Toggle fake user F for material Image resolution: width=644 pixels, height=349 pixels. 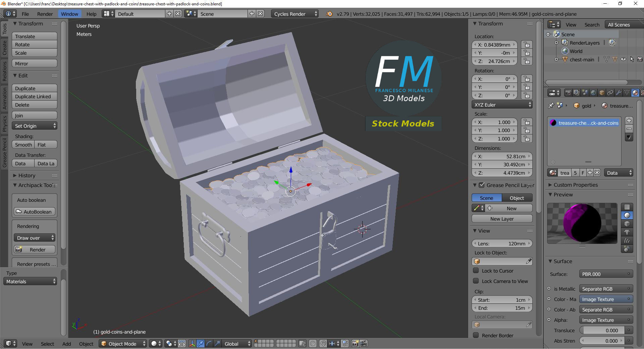(583, 173)
